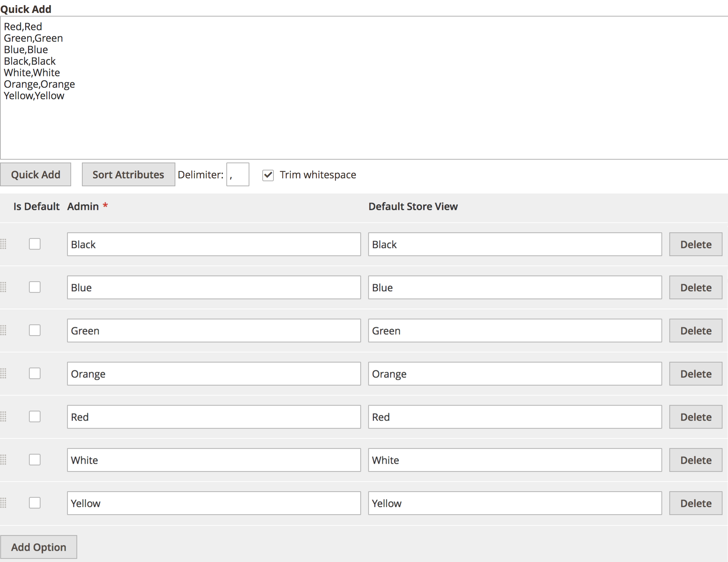The height and width of the screenshot is (562, 728).
Task: Delete the Red option
Action: (x=696, y=417)
